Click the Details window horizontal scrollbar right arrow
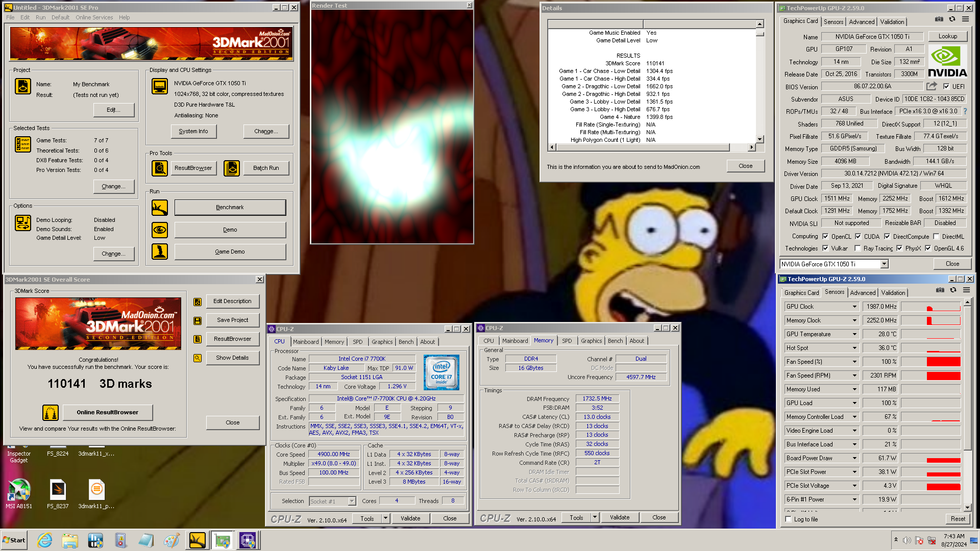The image size is (980, 551). coord(751,147)
